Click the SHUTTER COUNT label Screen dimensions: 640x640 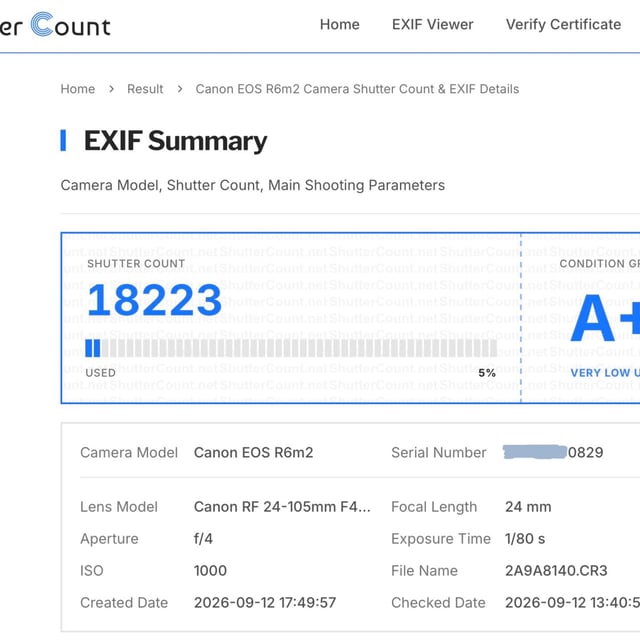[x=136, y=264]
